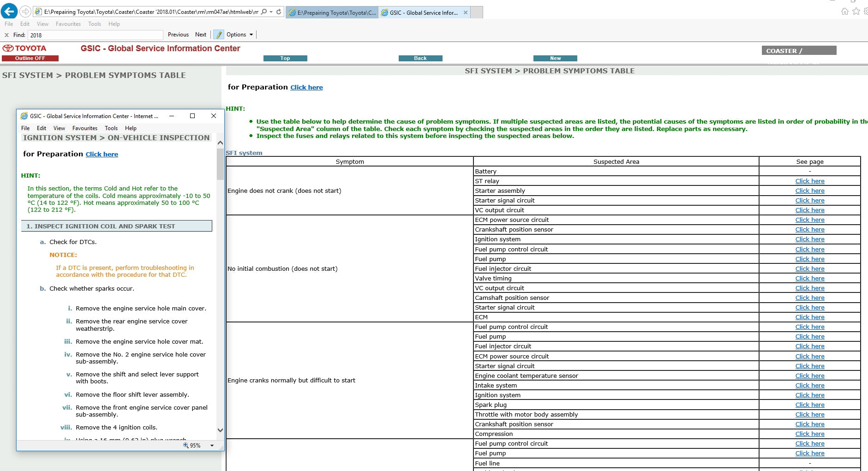This screenshot has width=868, height=471.
Task: Click the teal Back navigation button
Action: coord(420,58)
